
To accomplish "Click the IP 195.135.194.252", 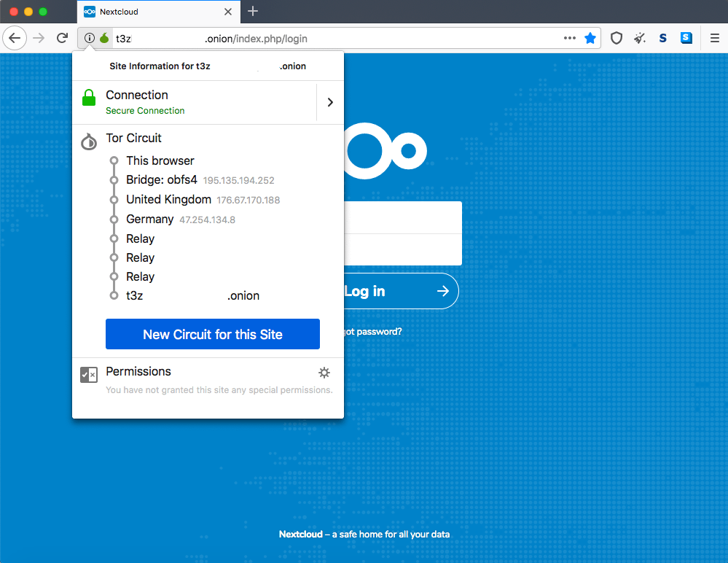I will point(238,180).
